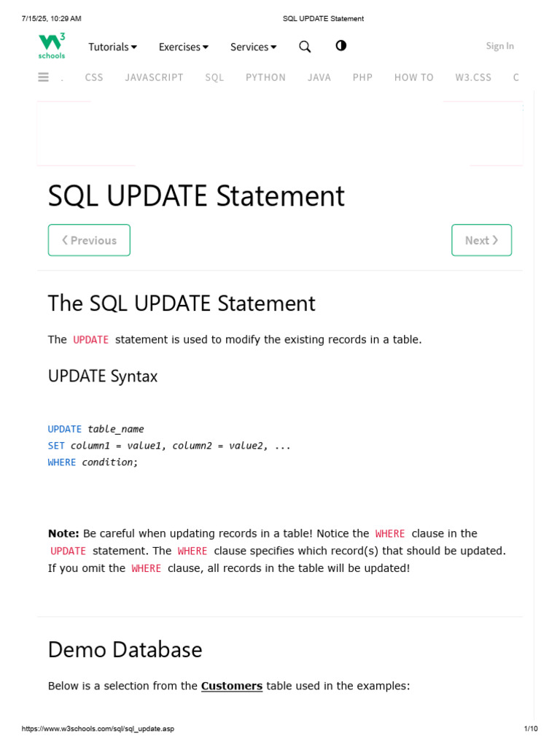Expand the Services dropdown
560x747 pixels.
pos(253,47)
